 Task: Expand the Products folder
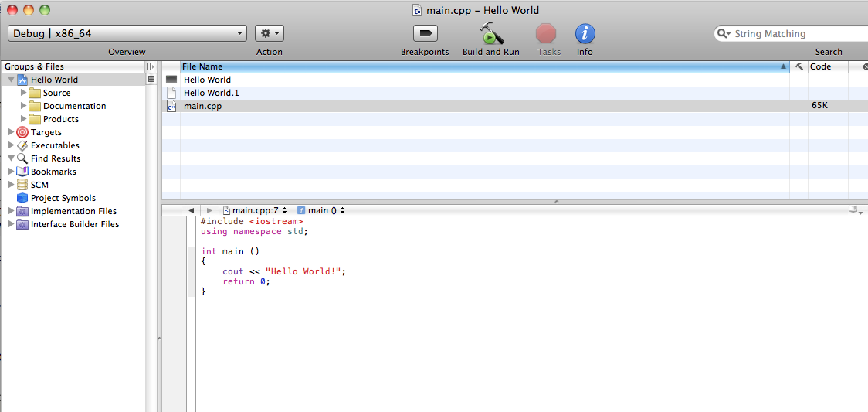pyautogui.click(x=23, y=119)
